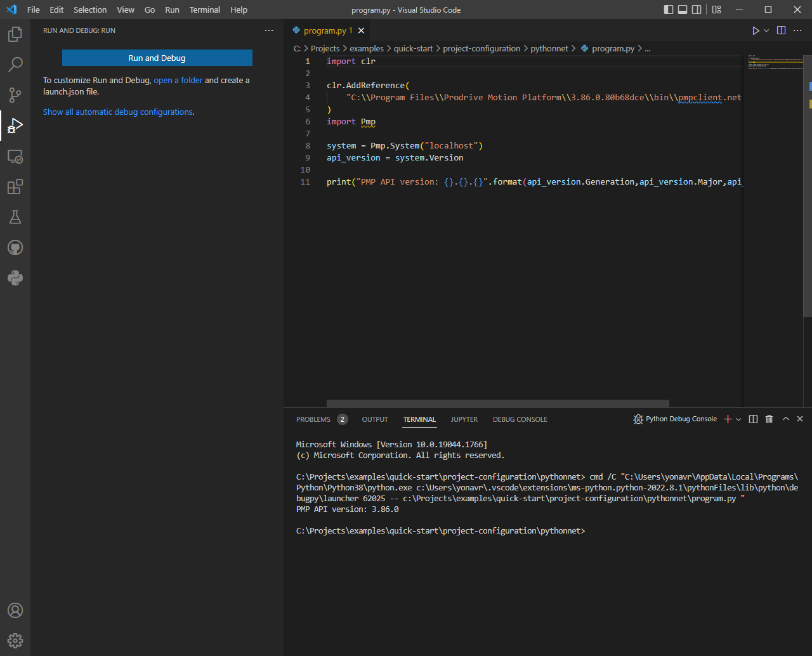This screenshot has height=656, width=812.
Task: Open editor More Actions ellipsis
Action: tap(797, 30)
